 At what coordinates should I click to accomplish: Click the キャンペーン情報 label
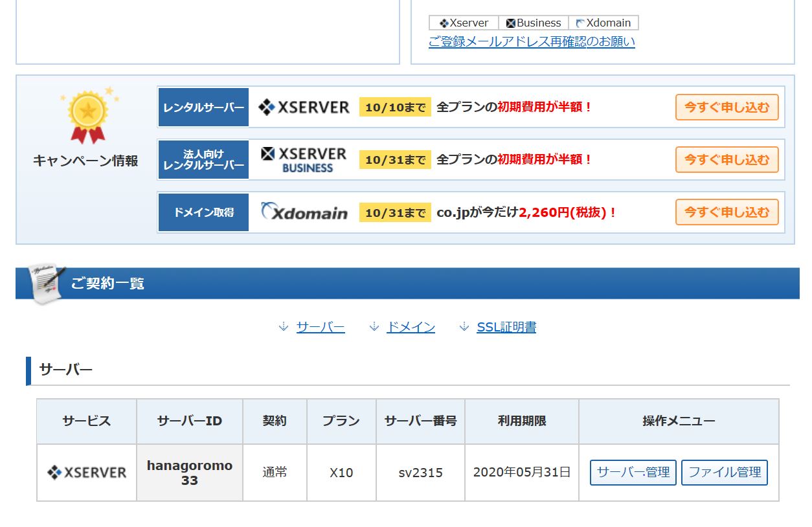coord(85,161)
